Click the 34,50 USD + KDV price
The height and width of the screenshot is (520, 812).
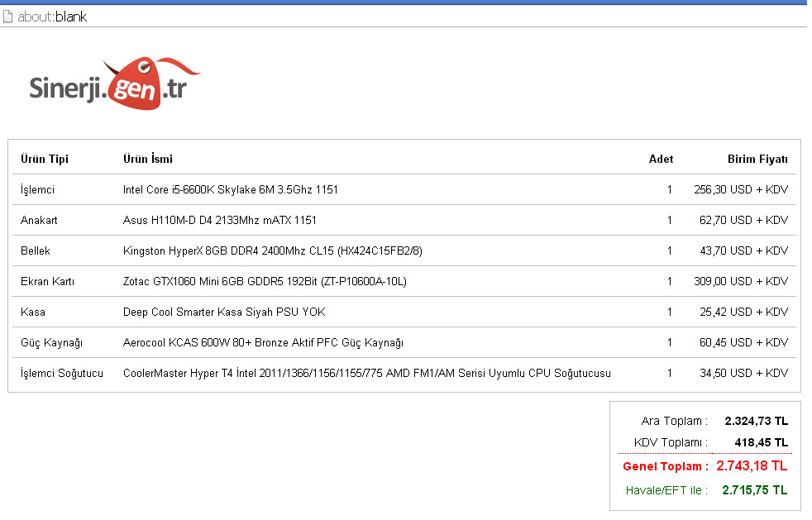(x=743, y=373)
